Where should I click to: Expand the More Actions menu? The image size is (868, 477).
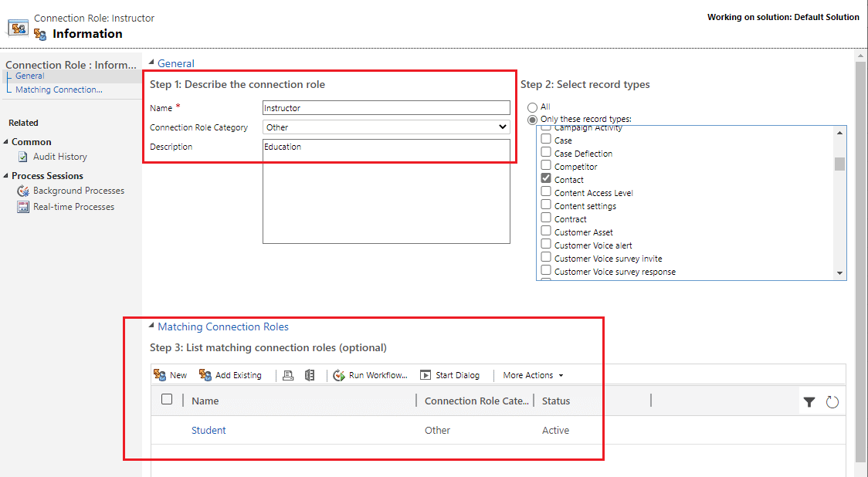click(531, 375)
